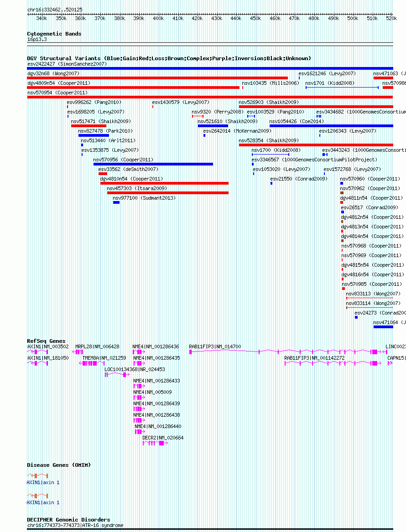Select the Disease Genes (OMIM) track title
406x532 pixels.
(59, 465)
